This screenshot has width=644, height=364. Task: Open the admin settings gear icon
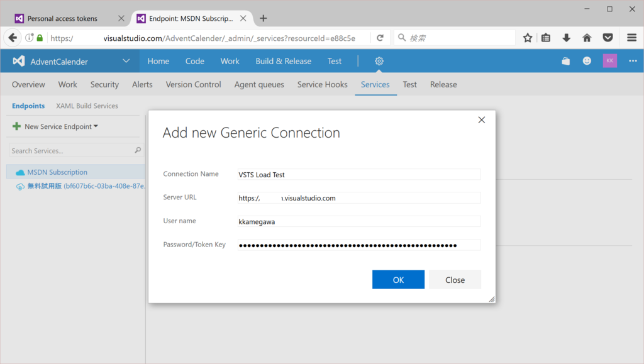(379, 61)
